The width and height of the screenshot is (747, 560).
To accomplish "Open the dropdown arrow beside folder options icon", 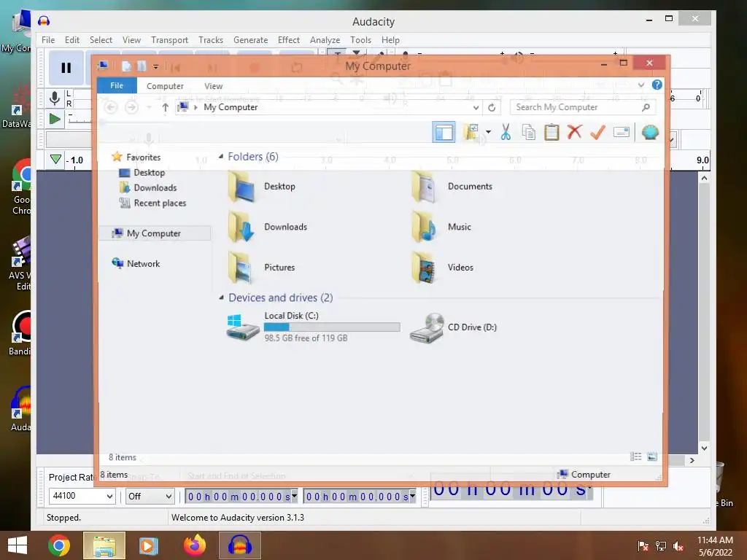I will pos(488,132).
